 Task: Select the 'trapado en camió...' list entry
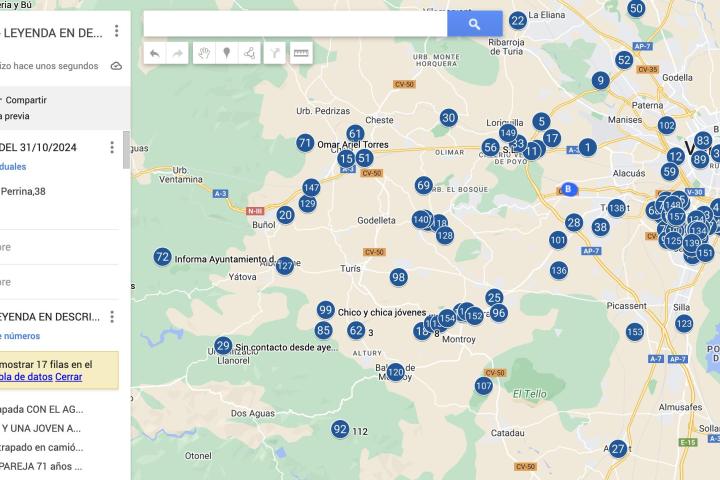tap(41, 447)
